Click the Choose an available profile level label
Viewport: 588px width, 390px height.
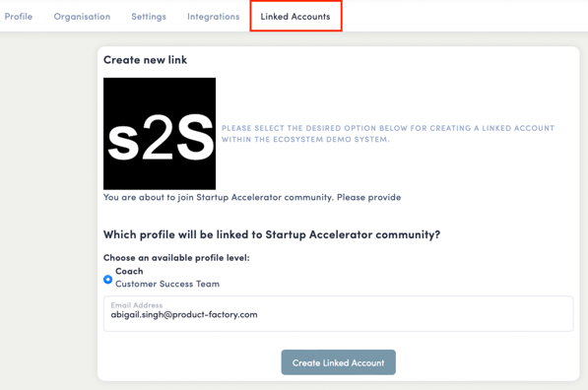(176, 258)
